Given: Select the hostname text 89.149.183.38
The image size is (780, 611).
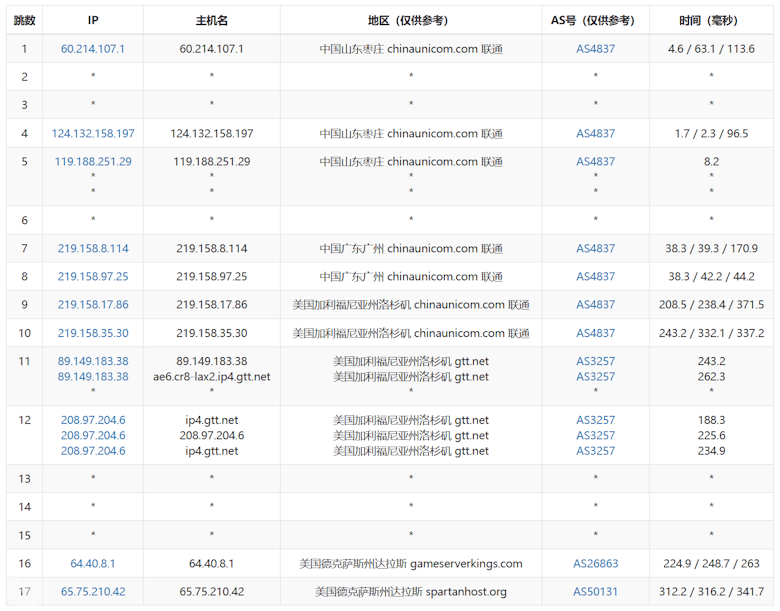Looking at the screenshot, I should pos(212,361).
